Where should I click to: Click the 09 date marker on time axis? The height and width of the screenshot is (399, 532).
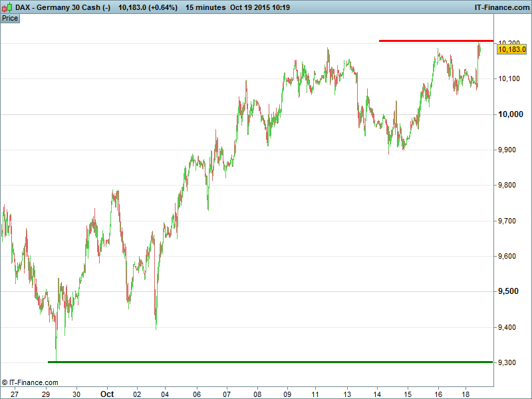(x=287, y=393)
